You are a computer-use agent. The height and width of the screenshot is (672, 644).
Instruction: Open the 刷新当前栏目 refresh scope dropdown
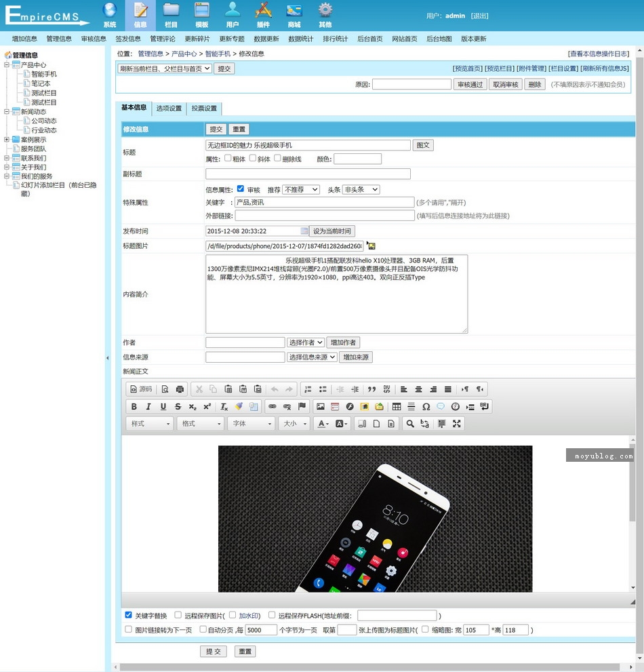(165, 68)
